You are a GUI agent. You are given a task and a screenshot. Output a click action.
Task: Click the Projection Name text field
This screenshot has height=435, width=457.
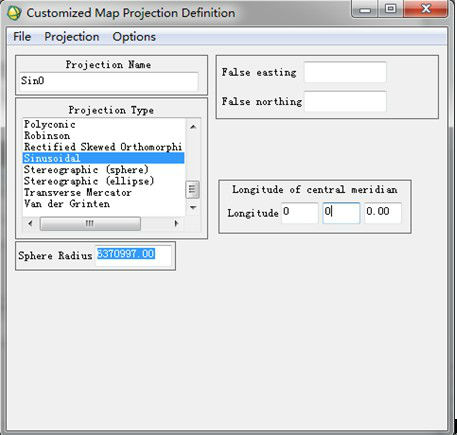point(109,81)
